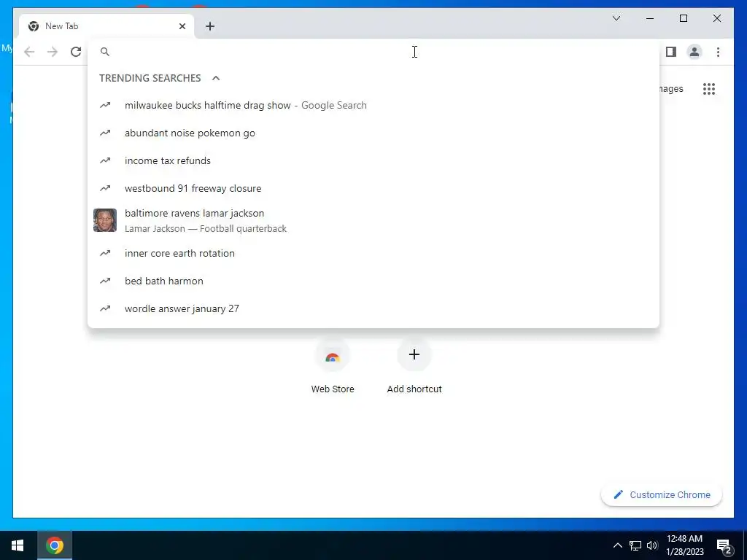Select the New Tab browser tab

(x=107, y=26)
